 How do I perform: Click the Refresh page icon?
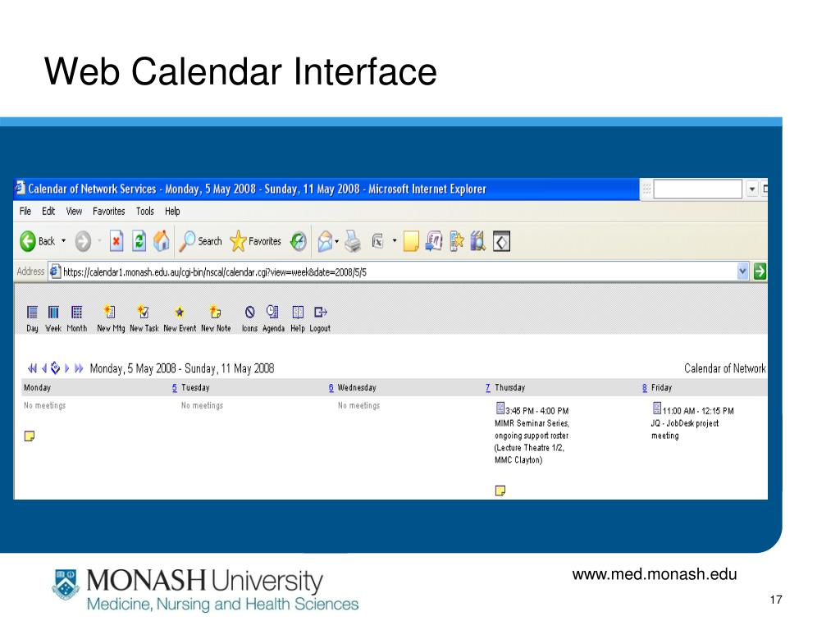pos(139,241)
